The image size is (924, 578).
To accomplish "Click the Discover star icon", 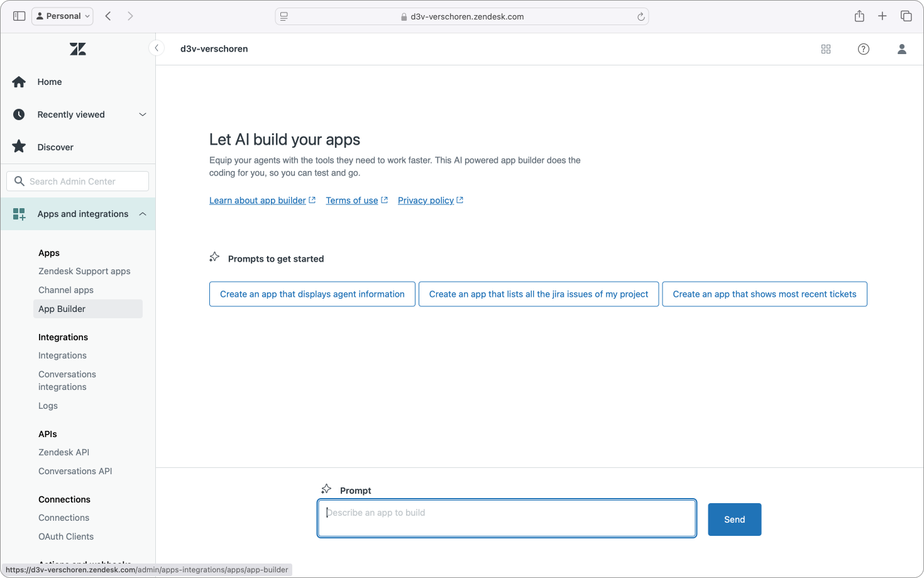I will 19,147.
